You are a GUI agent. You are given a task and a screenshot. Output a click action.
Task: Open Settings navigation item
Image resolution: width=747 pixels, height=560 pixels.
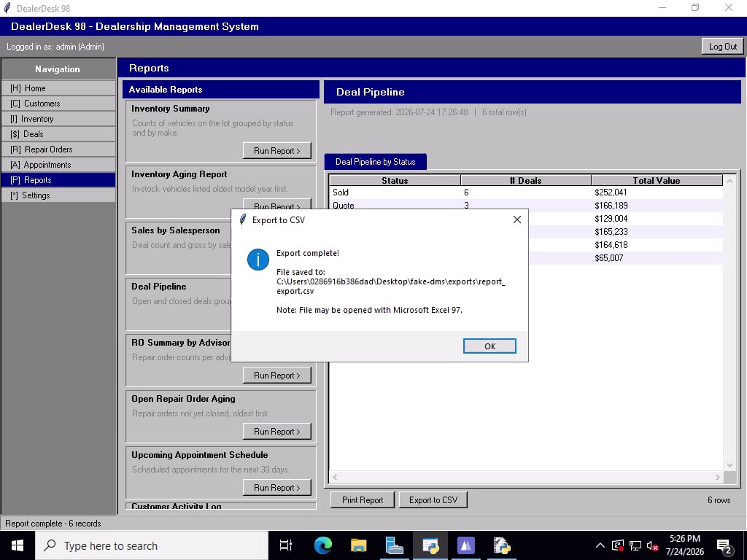[x=58, y=195]
